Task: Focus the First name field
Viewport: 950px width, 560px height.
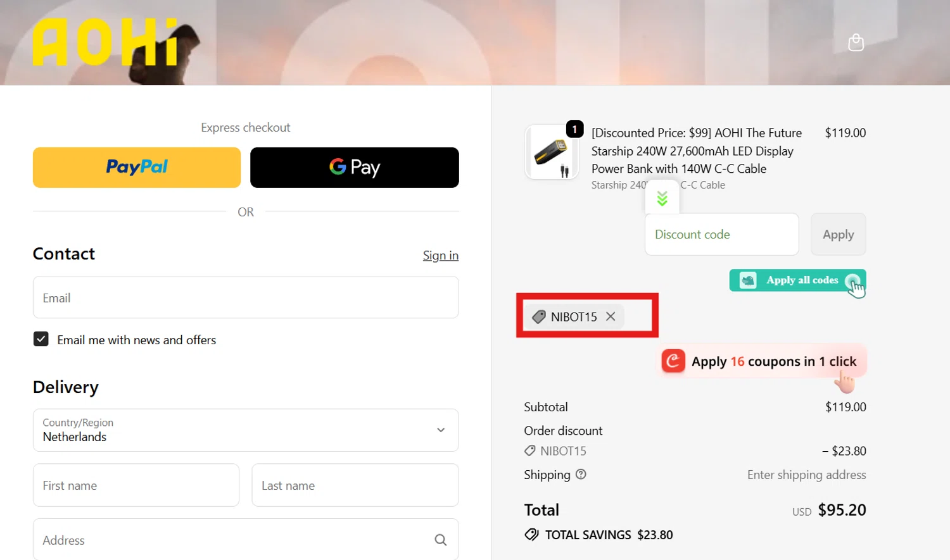Action: (x=136, y=485)
